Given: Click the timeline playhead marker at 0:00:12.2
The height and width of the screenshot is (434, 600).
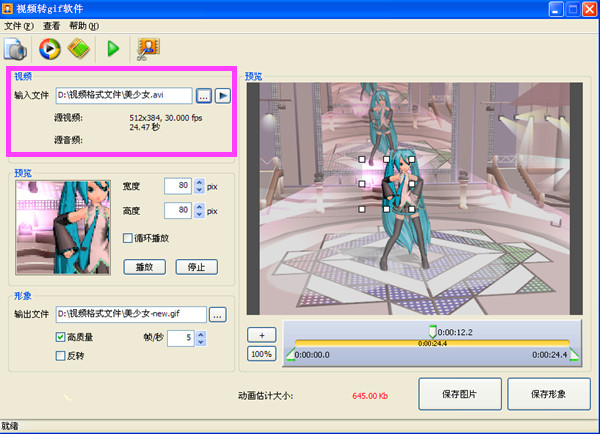Looking at the screenshot, I should [x=432, y=331].
